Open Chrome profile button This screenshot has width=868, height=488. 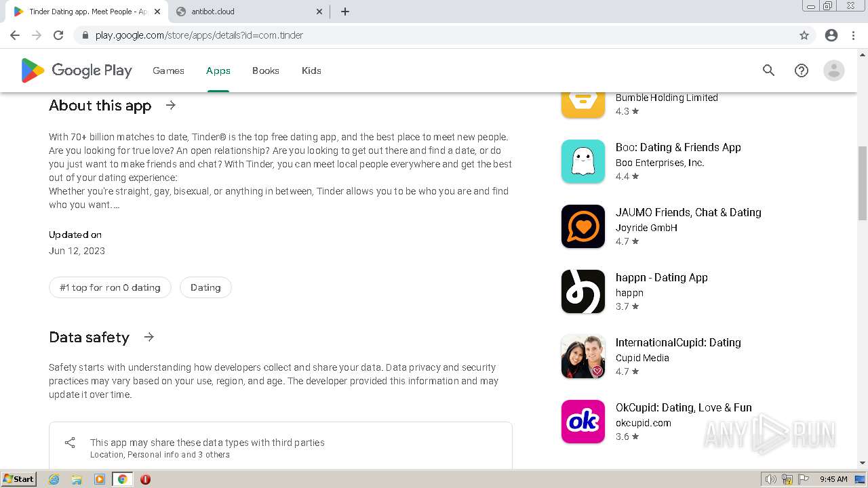pyautogui.click(x=831, y=35)
